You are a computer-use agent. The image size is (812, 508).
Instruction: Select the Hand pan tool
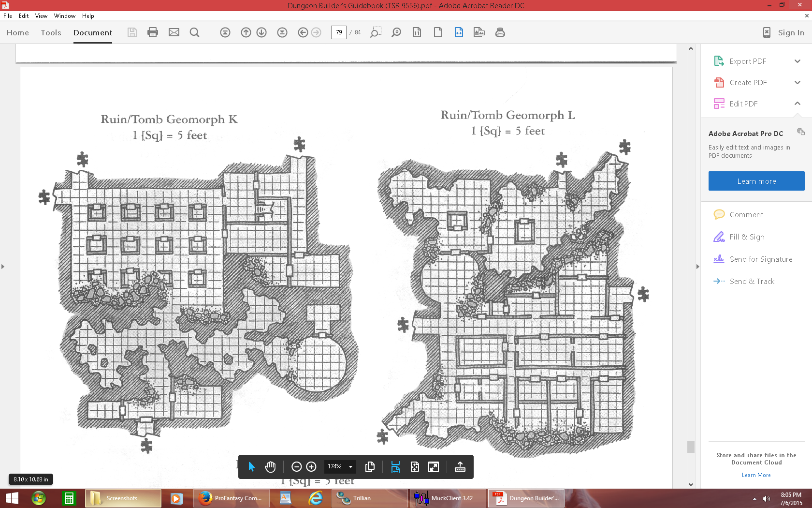[270, 467]
